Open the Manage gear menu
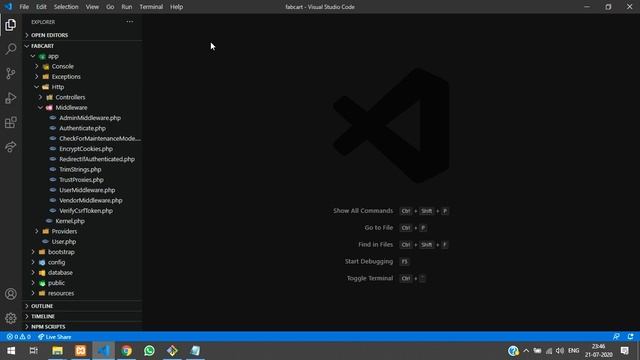The image size is (640, 360). point(11,318)
